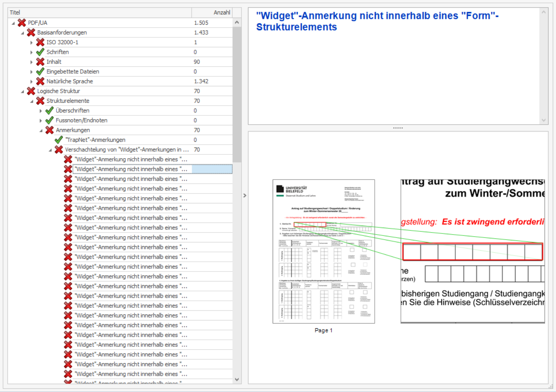Click green checkmark icon beside Fussnoten/Endnoten

click(x=49, y=120)
